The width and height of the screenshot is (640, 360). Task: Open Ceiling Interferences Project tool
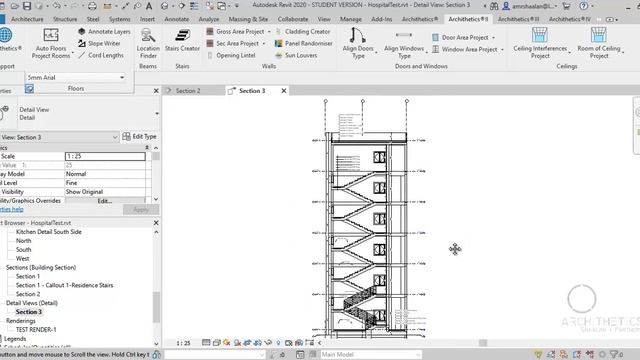[x=540, y=44]
